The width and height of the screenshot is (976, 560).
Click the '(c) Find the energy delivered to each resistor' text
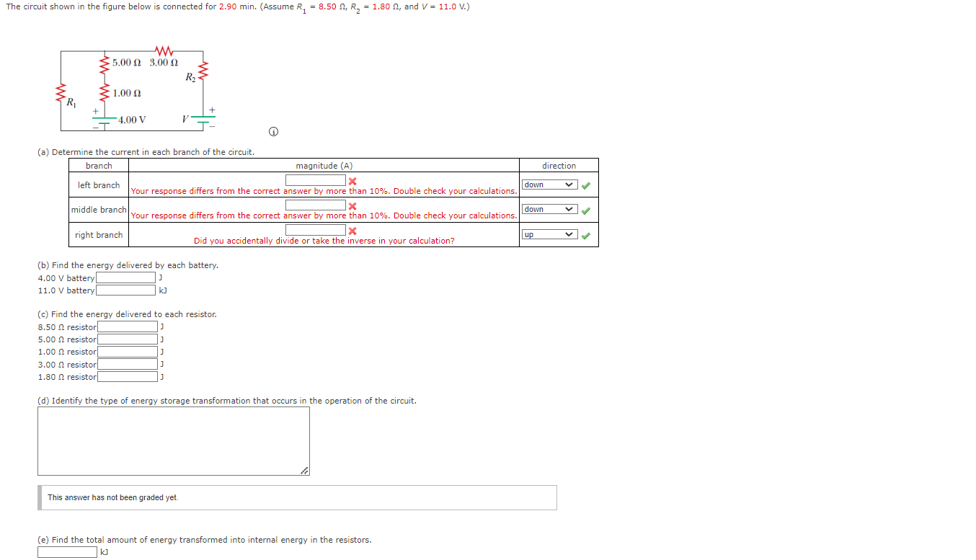tap(127, 314)
